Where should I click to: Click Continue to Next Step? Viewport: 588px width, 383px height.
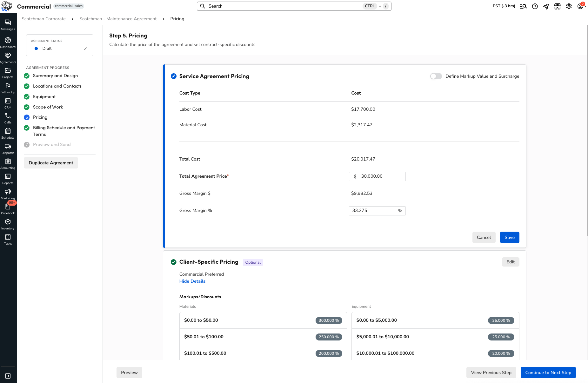[x=548, y=373]
